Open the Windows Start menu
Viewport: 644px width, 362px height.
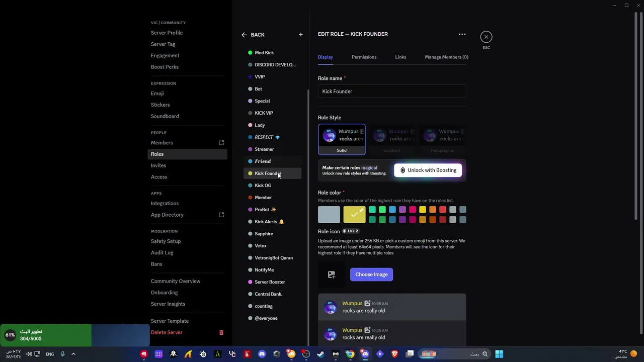tap(499, 354)
